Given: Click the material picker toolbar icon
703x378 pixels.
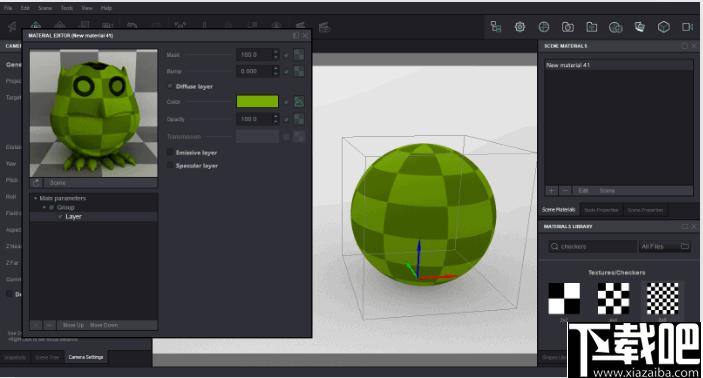Looking at the screenshot, I should (x=640, y=27).
